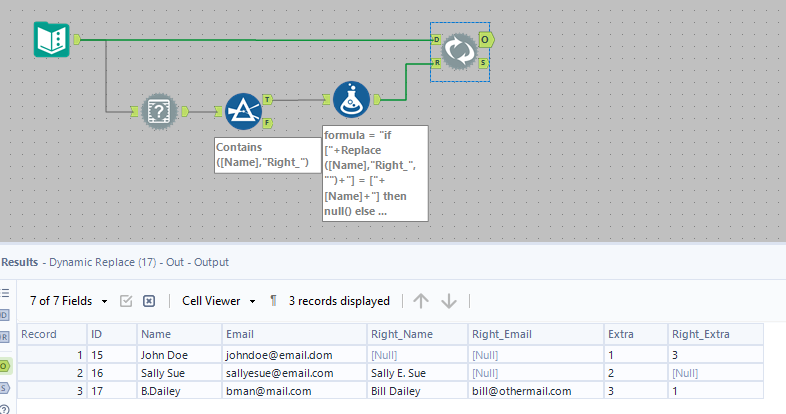Select the sallyesue@email.com cell
The width and height of the screenshot is (786, 414).
click(x=294, y=373)
